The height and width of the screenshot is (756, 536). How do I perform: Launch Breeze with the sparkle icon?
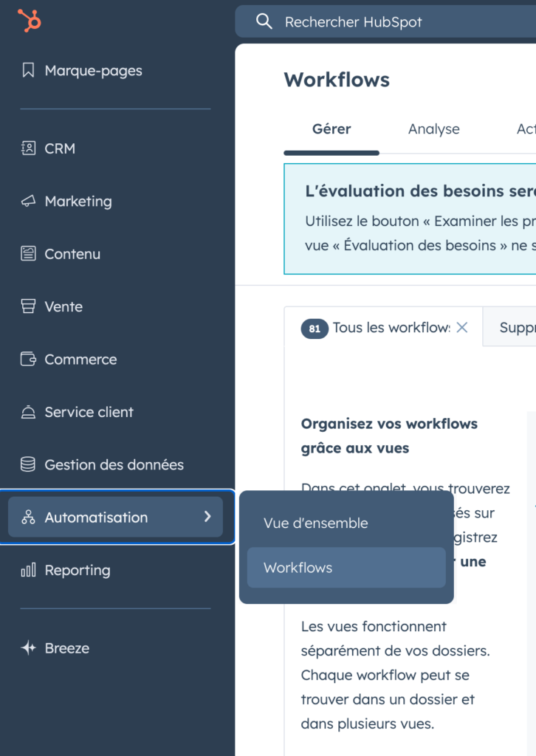(x=29, y=648)
